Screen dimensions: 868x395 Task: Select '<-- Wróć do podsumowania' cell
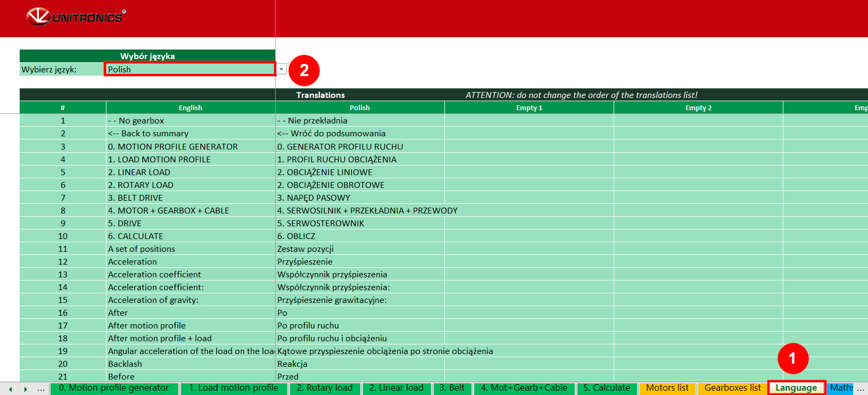[x=360, y=134]
